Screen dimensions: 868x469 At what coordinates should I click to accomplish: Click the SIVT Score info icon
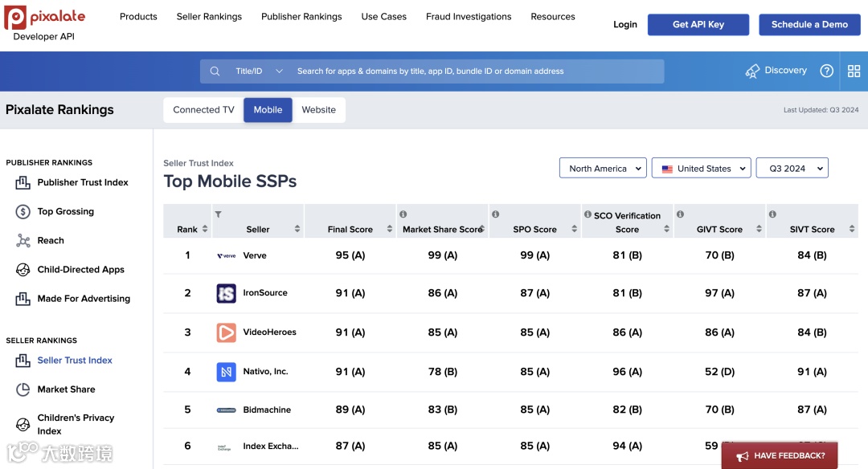(772, 214)
